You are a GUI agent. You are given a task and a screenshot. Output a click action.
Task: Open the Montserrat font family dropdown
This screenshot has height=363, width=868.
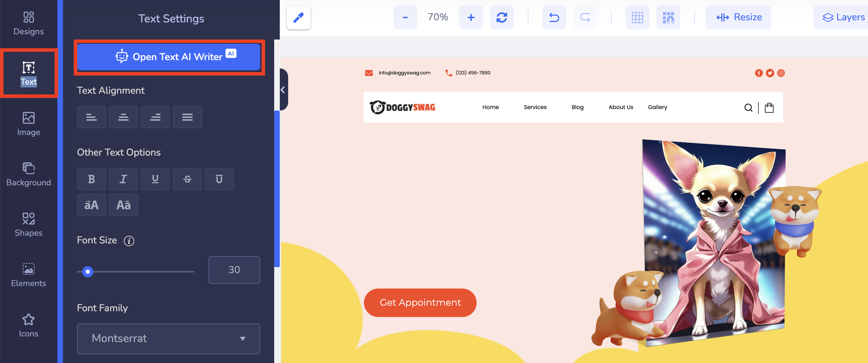168,338
